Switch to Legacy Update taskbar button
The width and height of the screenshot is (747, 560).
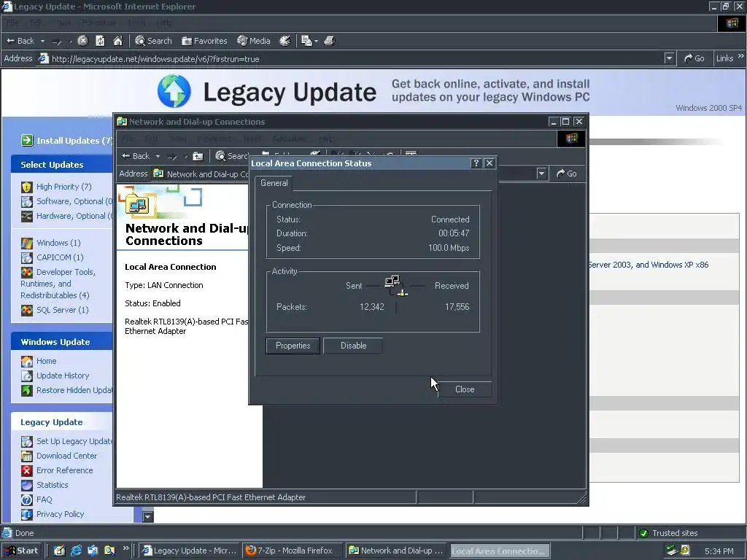point(190,551)
